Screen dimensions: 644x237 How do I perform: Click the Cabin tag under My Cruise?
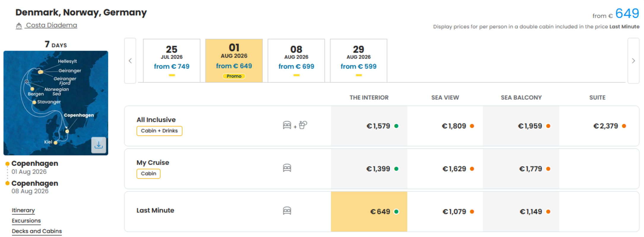coord(148,174)
